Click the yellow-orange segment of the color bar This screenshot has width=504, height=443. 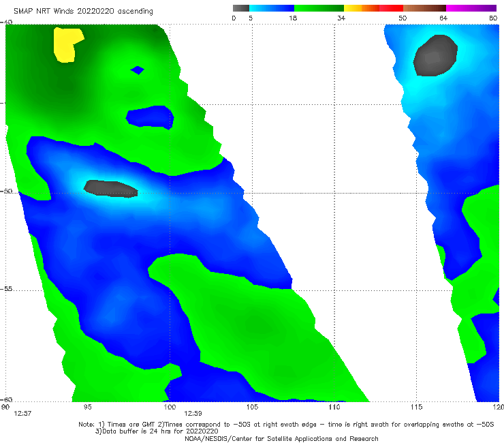pyautogui.click(x=361, y=8)
